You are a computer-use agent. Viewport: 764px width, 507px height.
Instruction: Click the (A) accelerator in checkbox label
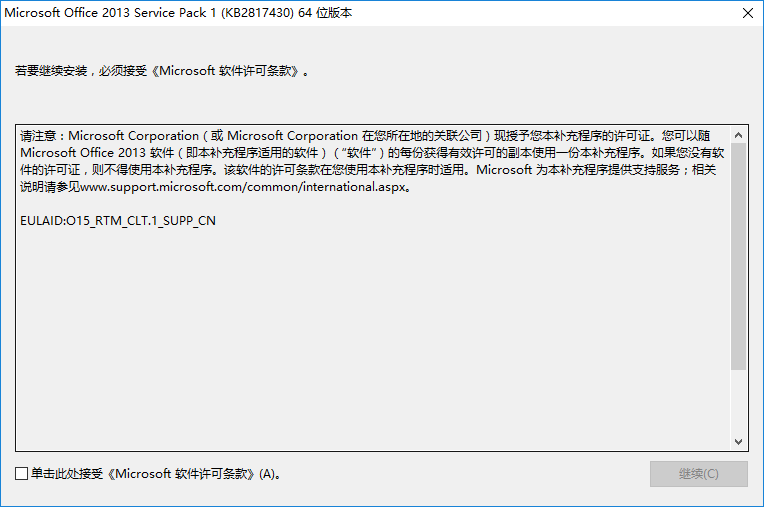click(x=267, y=474)
